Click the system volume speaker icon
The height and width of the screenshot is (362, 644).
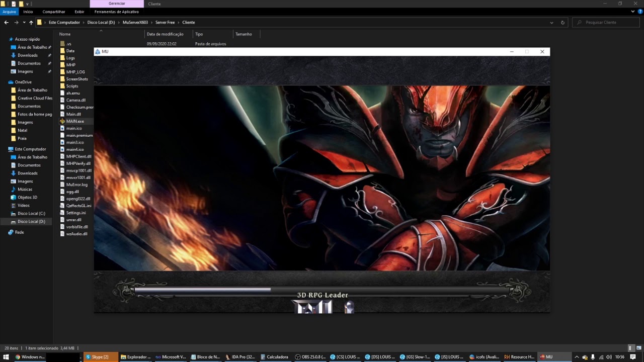click(x=609, y=357)
